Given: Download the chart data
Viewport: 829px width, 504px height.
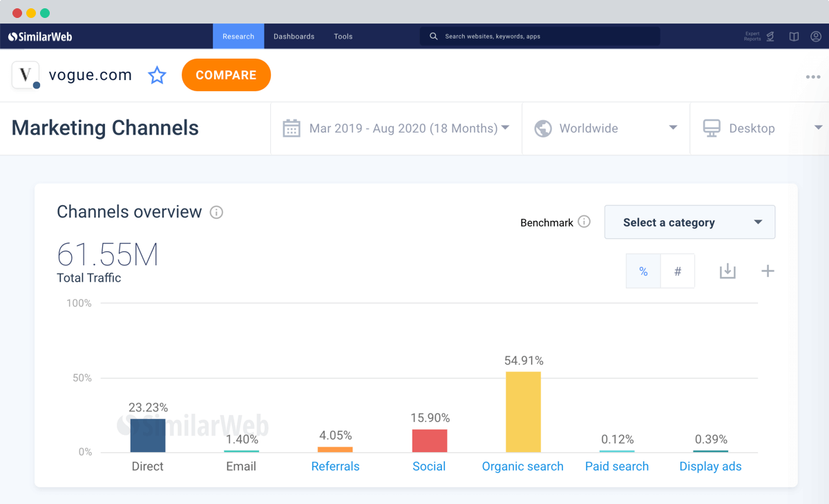Looking at the screenshot, I should point(727,271).
